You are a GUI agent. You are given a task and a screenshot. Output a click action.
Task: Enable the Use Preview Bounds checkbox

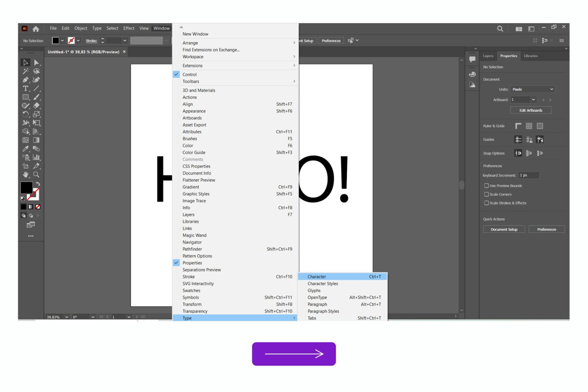pos(487,186)
